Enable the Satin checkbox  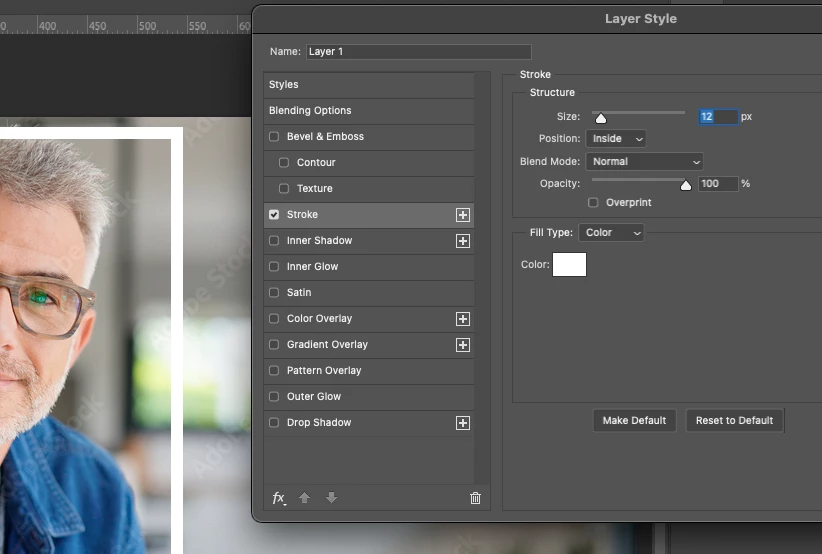point(274,292)
